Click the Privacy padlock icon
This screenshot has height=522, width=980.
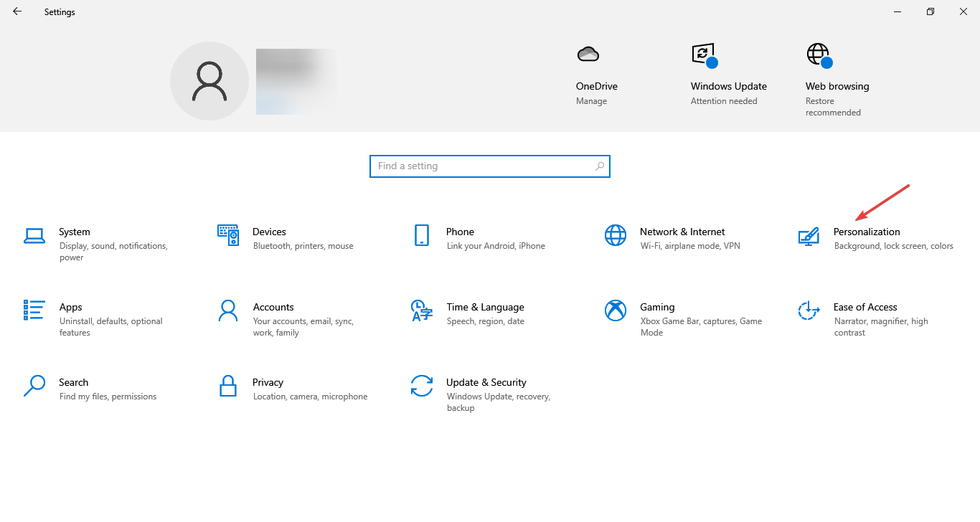(x=227, y=386)
